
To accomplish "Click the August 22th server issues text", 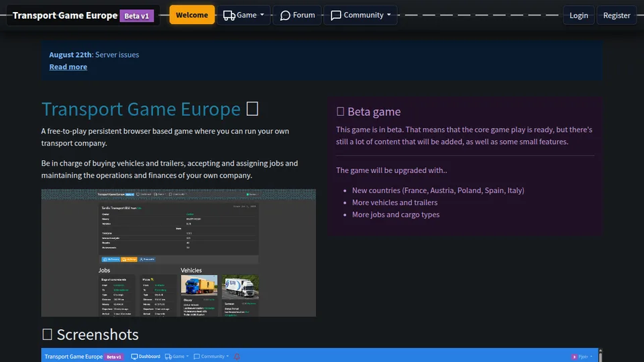I will 94,54.
